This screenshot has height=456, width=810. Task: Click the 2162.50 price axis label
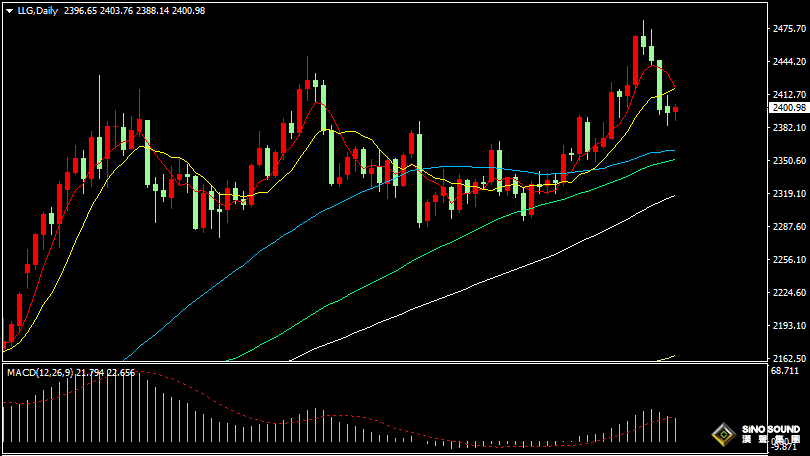point(788,358)
